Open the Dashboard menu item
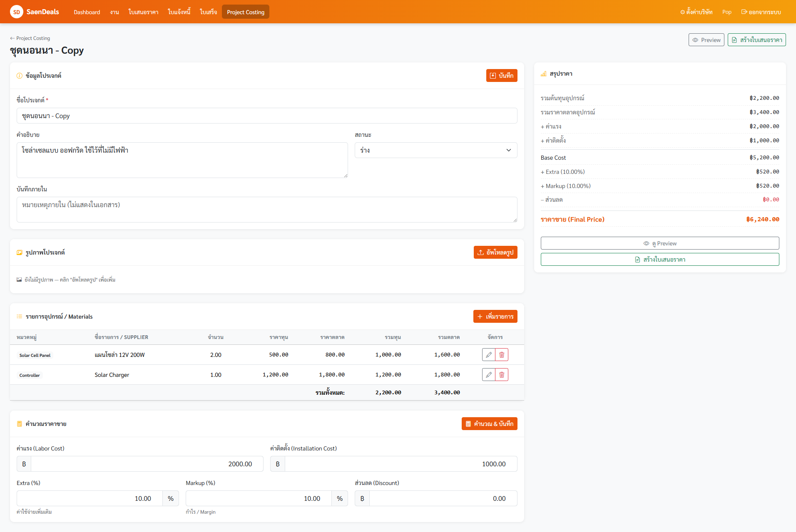 pyautogui.click(x=87, y=12)
